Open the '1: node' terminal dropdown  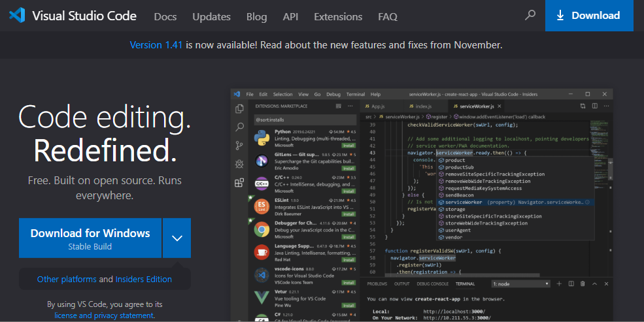coord(521,284)
